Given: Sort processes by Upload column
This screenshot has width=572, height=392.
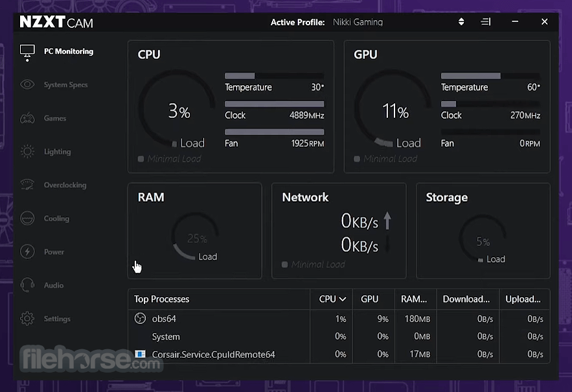Looking at the screenshot, I should [x=523, y=299].
